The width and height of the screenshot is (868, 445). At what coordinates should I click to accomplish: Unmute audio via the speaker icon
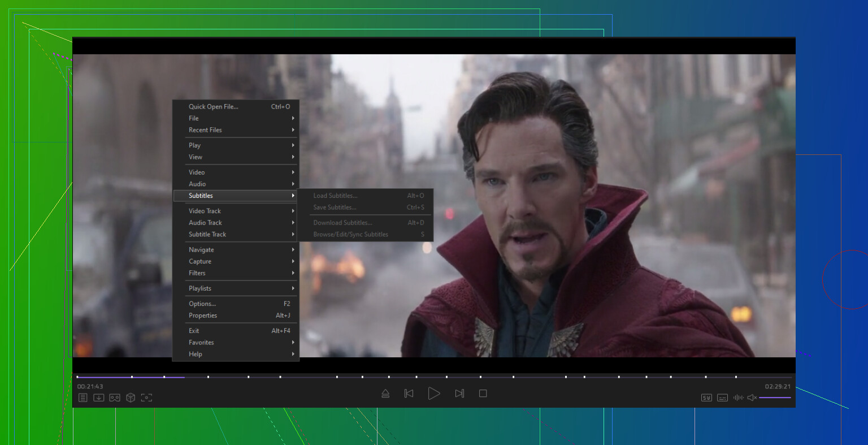[x=752, y=398]
